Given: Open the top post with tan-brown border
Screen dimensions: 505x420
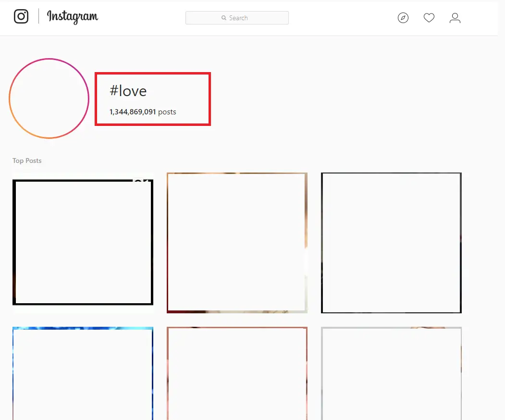Looking at the screenshot, I should coord(237,243).
